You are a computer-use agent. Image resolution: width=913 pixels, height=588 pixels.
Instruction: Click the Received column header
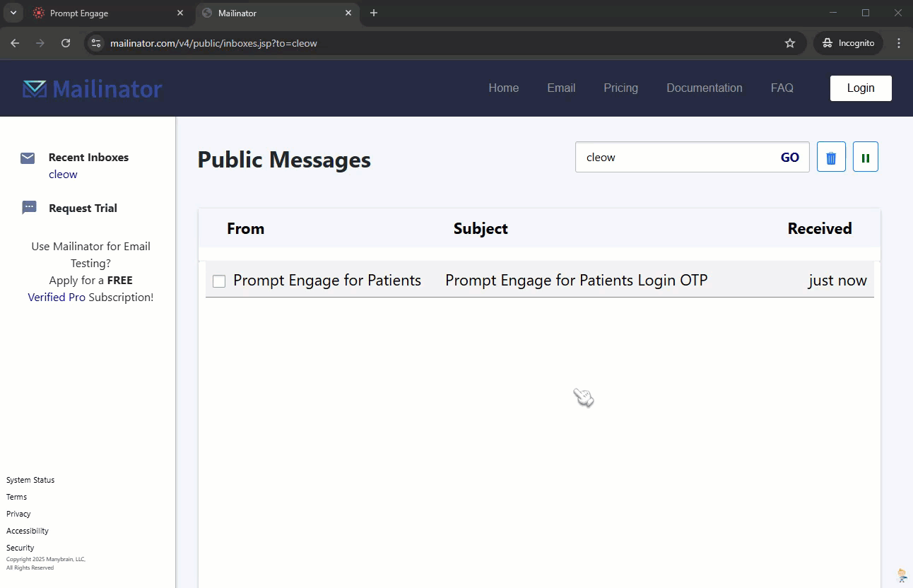tap(820, 228)
